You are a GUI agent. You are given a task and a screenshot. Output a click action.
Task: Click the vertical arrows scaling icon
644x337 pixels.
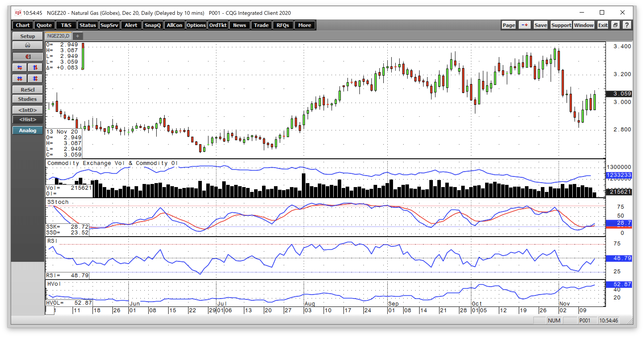pyautogui.click(x=35, y=67)
